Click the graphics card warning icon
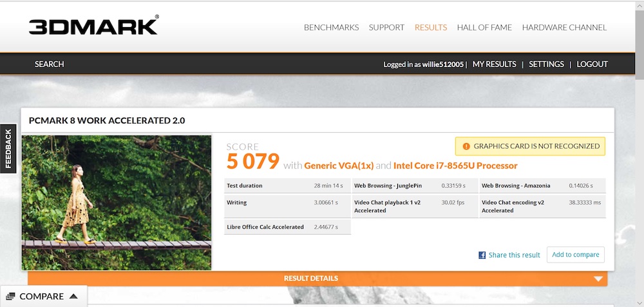The image size is (644, 307). point(466,146)
